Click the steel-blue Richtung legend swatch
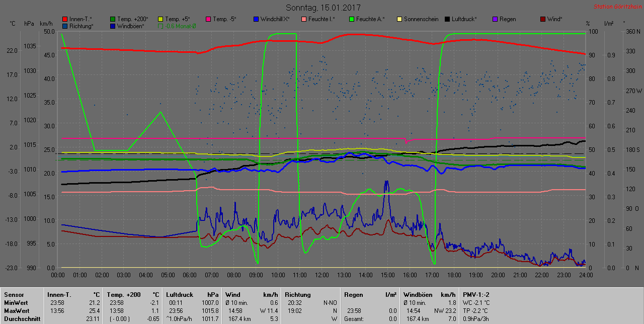This screenshot has width=644, height=324. point(65,26)
